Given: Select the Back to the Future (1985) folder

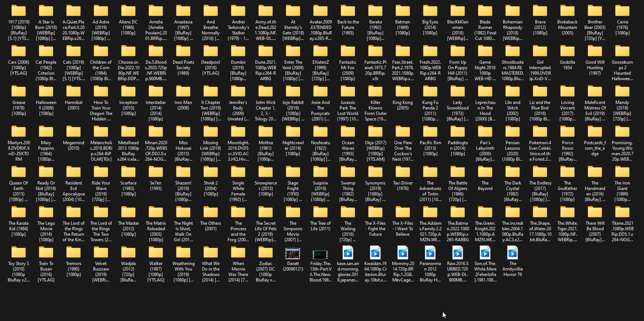Looking at the screenshot, I should click(x=348, y=11).
